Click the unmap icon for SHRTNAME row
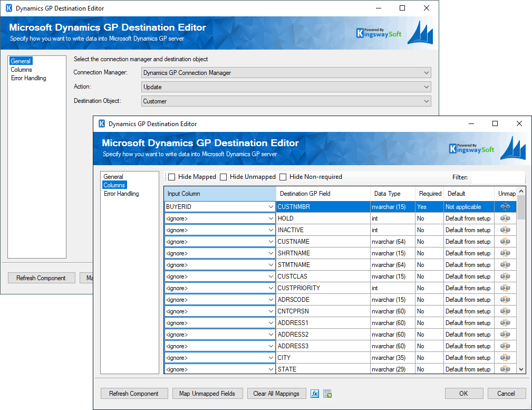 click(x=505, y=253)
